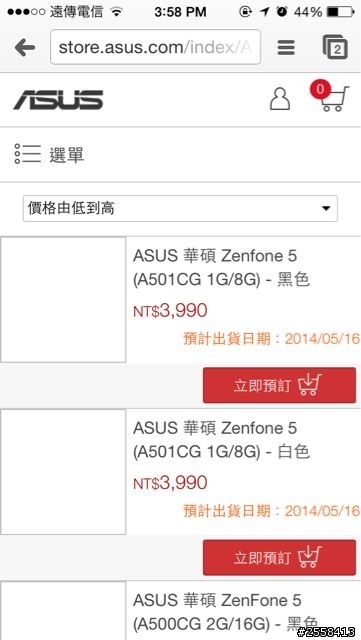This screenshot has height=640, width=361.
Task: Tap the browser back arrow
Action: 25,48
